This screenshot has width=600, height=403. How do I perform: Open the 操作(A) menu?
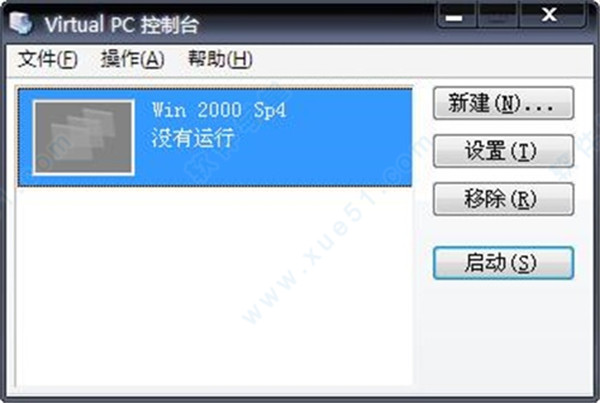click(132, 59)
